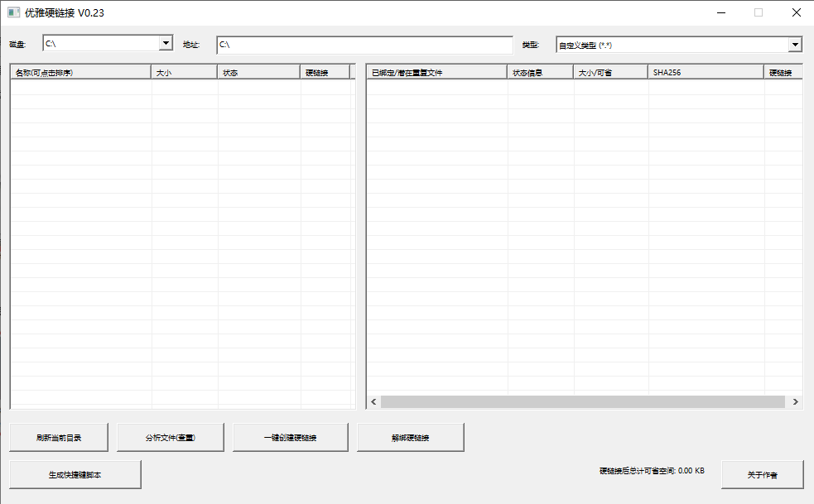
Task: Click the 状态信息 column header
Action: coord(540,73)
